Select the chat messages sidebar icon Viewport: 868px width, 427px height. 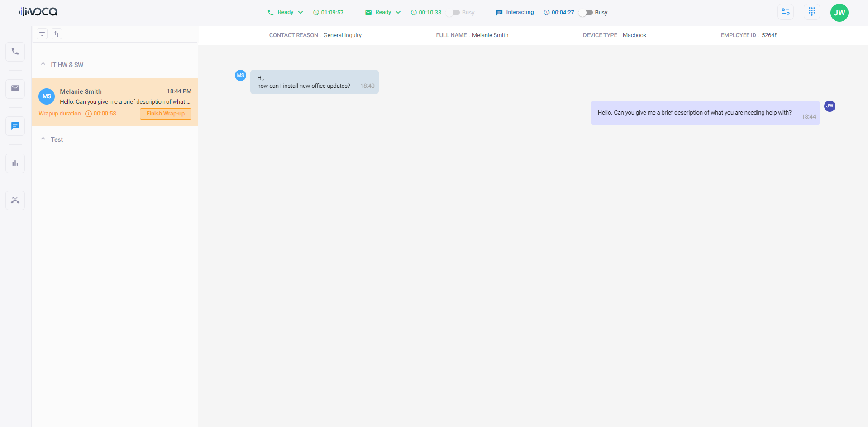(x=15, y=126)
